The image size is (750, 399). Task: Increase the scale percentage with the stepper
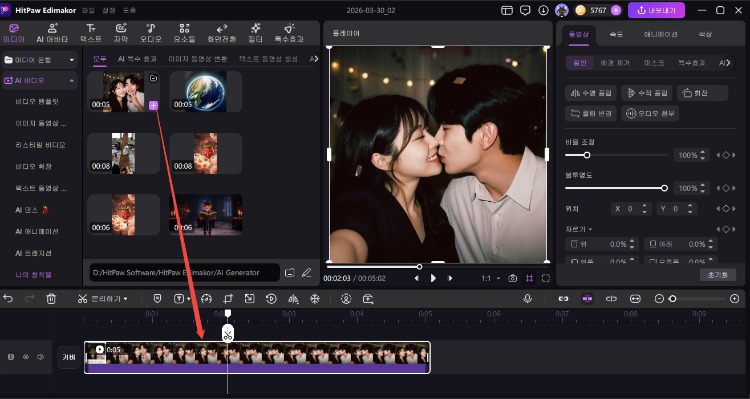703,153
